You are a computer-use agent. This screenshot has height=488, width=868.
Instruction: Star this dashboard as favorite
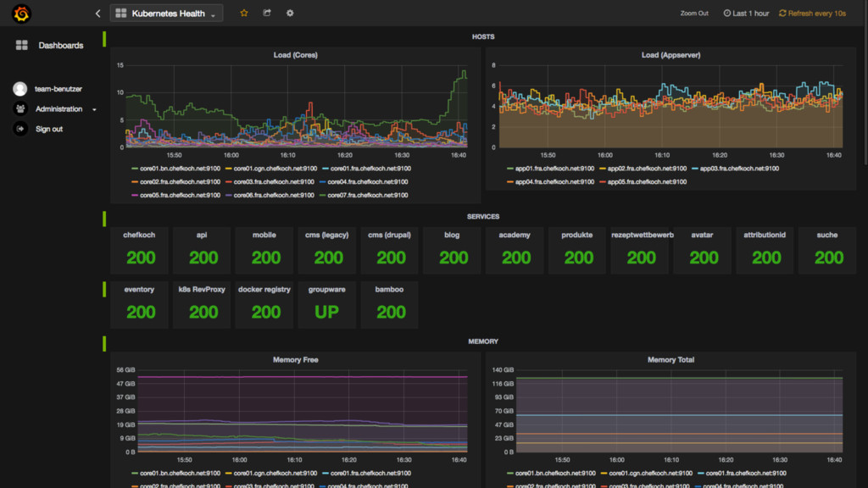click(x=244, y=13)
